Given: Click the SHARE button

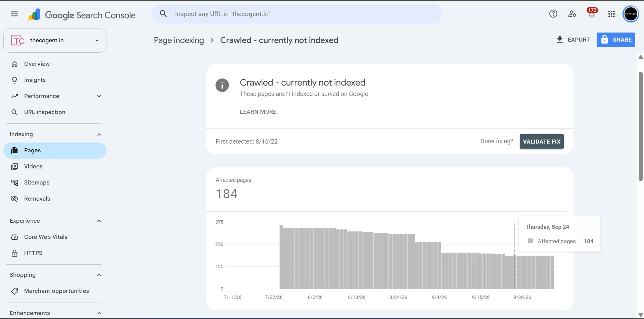Looking at the screenshot, I should pyautogui.click(x=615, y=40).
